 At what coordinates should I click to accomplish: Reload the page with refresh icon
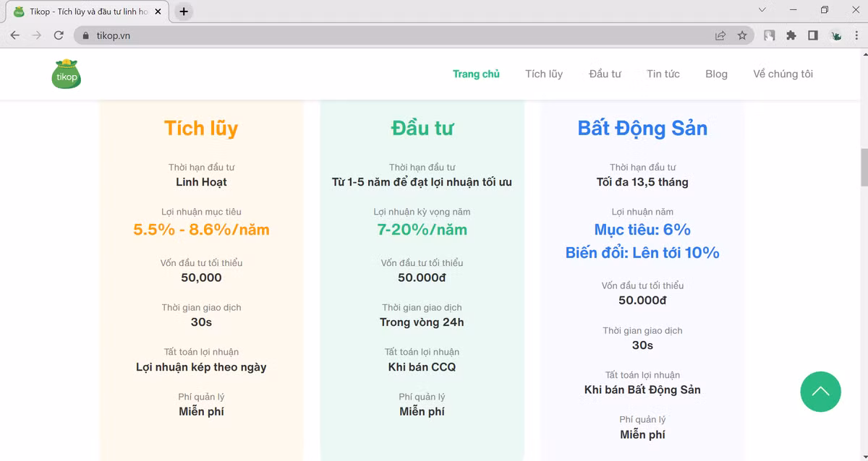[59, 35]
